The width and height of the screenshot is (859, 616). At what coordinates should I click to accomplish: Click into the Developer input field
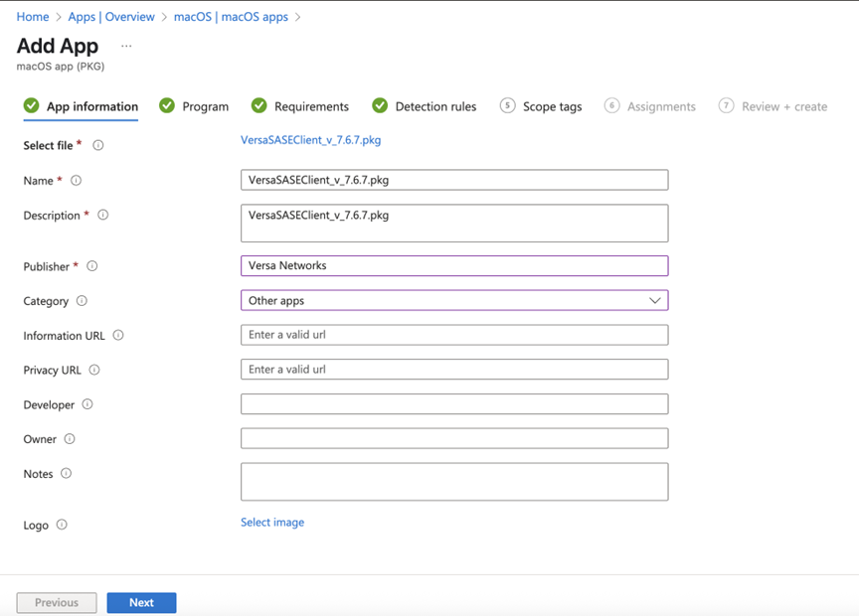click(454, 404)
